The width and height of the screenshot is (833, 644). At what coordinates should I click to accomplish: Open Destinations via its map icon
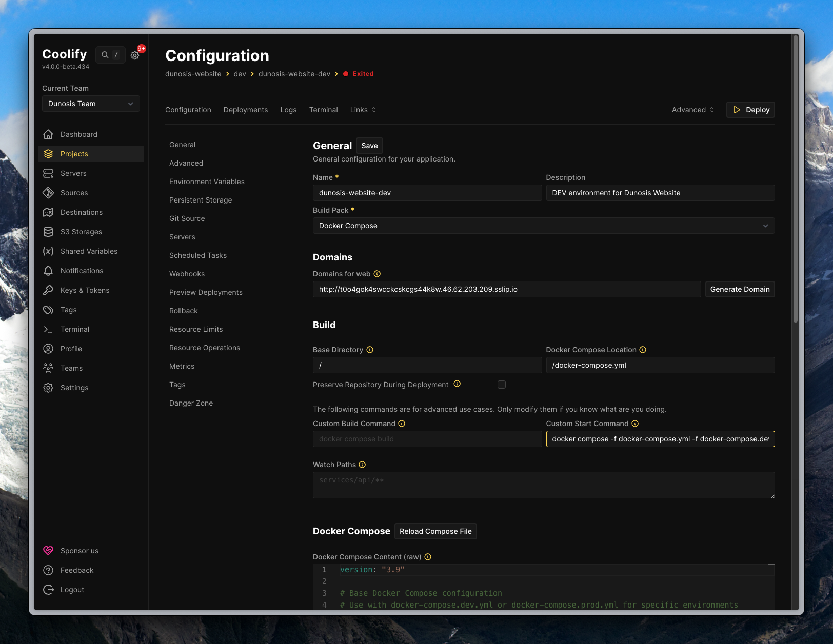pos(48,212)
